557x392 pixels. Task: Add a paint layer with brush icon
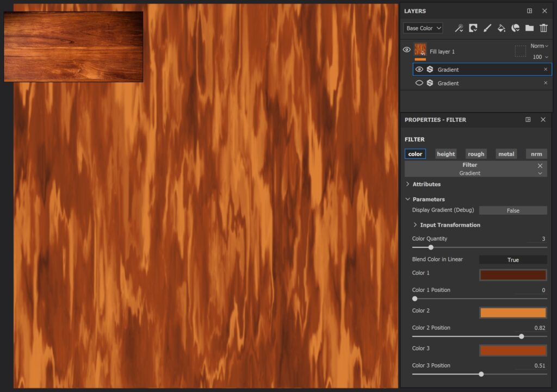tap(487, 28)
